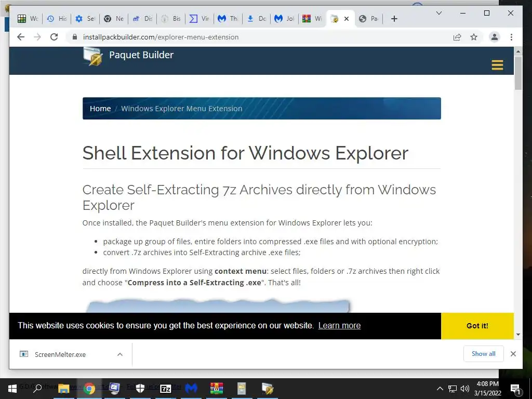Switch to the first 'Wc' tab

point(28,19)
